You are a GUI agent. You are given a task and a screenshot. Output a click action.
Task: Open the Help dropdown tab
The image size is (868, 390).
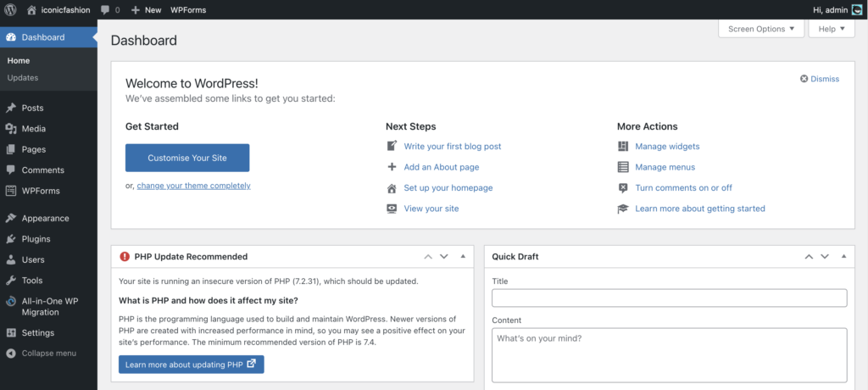(x=832, y=29)
